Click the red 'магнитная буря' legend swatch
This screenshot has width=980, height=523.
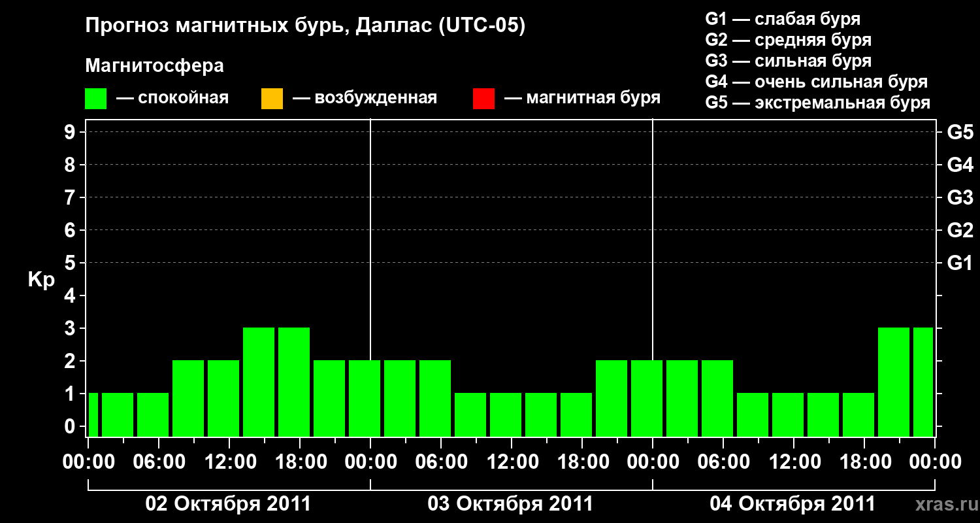pos(483,99)
